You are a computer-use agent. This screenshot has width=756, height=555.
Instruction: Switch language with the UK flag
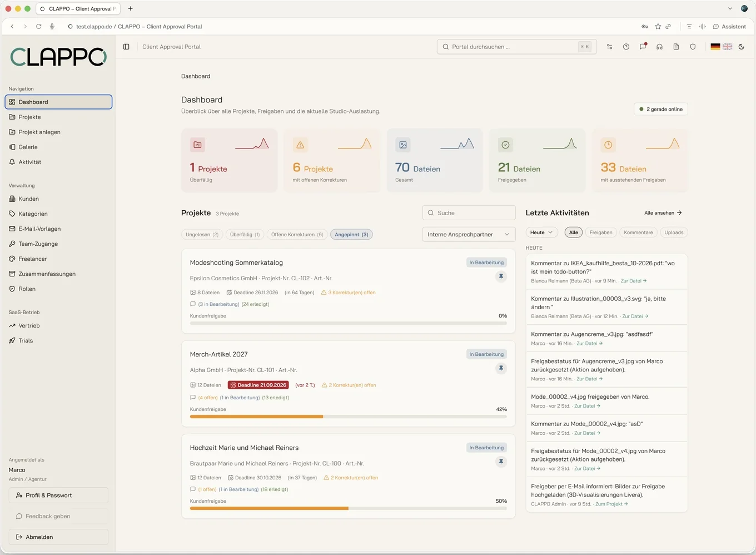coord(727,47)
